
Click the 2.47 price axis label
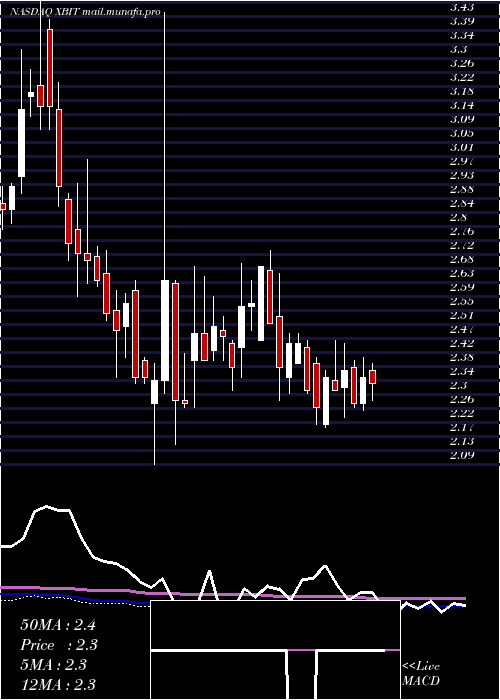462,329
